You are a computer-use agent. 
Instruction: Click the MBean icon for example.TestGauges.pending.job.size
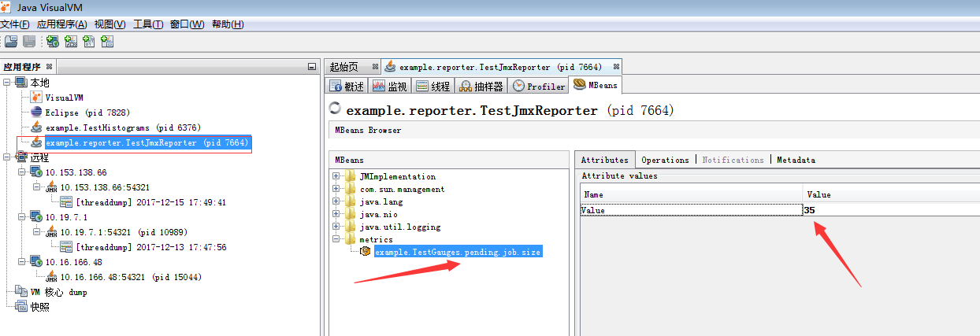click(x=366, y=252)
